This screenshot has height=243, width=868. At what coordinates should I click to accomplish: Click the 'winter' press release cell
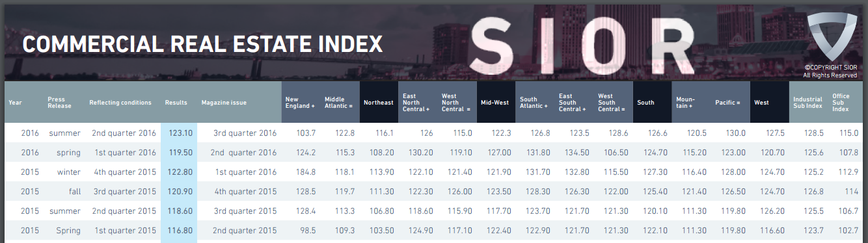pos(68,172)
